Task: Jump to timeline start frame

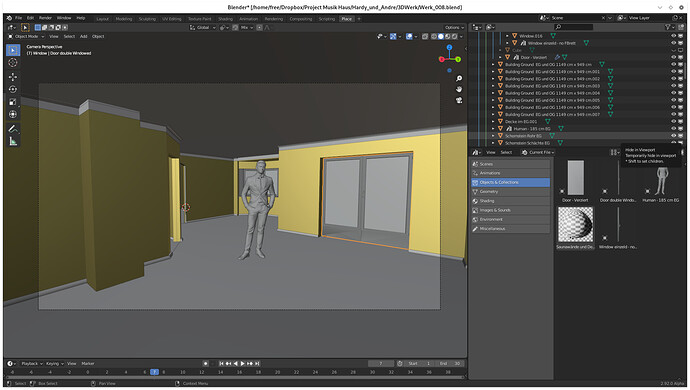Action: point(221,364)
